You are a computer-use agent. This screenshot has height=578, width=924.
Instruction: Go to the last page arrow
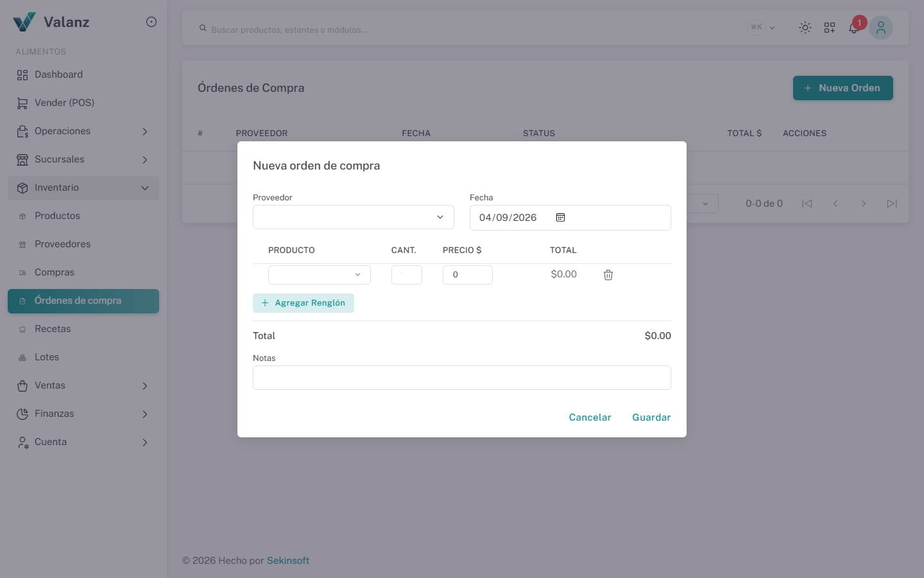pos(892,204)
